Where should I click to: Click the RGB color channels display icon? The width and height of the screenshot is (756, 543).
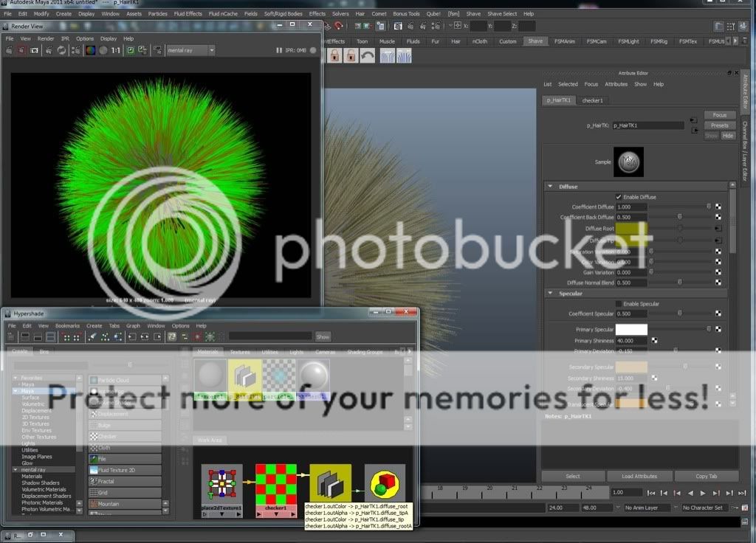pos(90,50)
